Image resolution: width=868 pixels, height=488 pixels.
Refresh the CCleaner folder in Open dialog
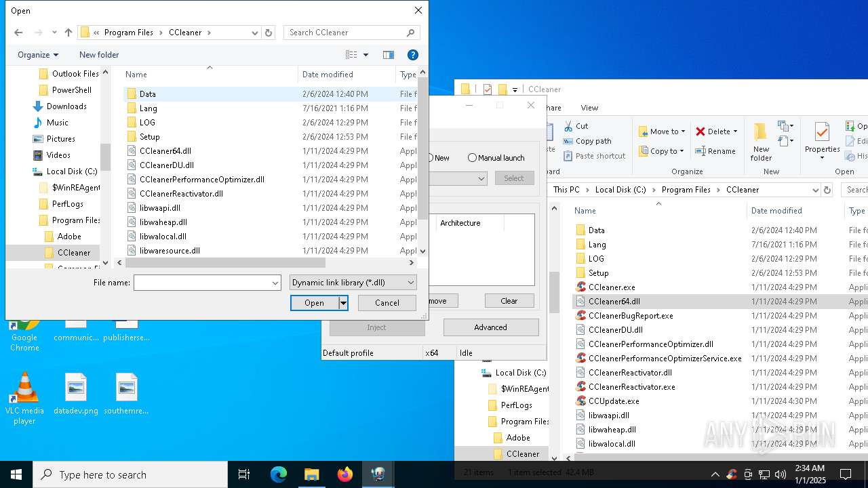(269, 33)
